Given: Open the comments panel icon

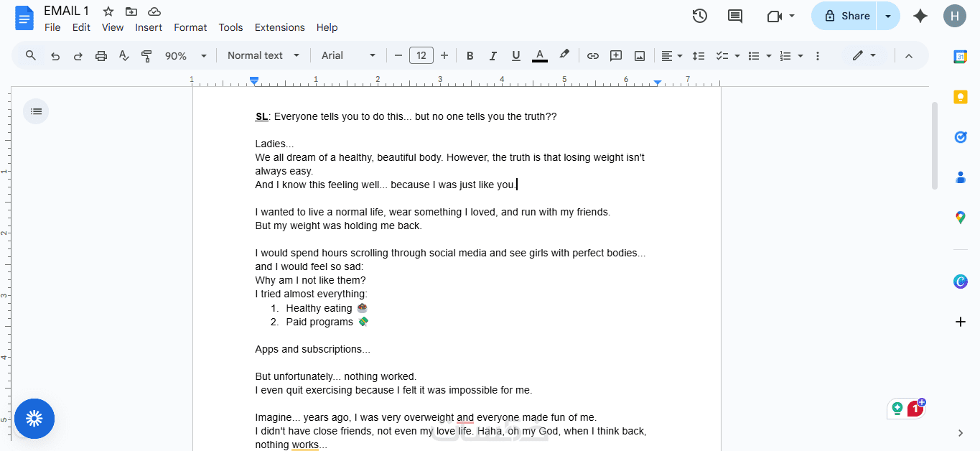Looking at the screenshot, I should click(735, 16).
